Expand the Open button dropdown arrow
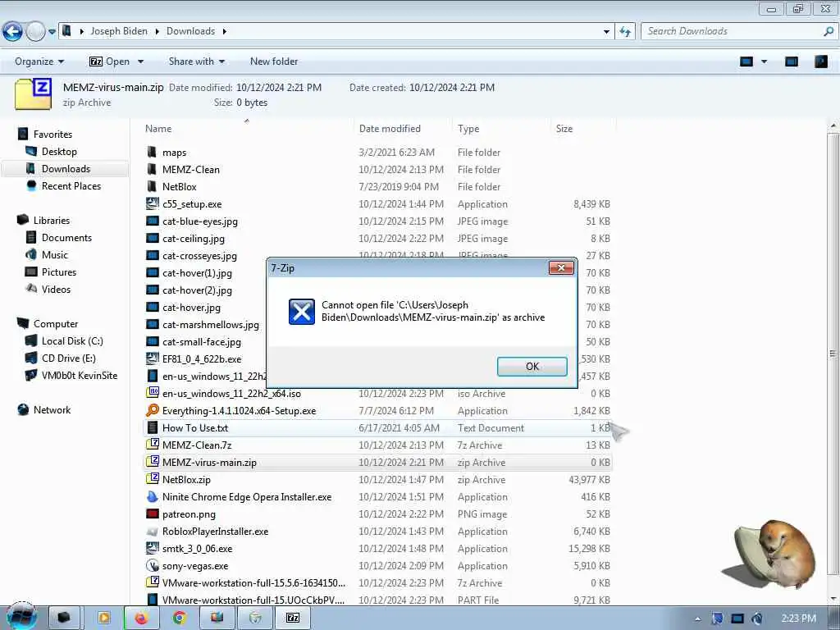 (140, 62)
